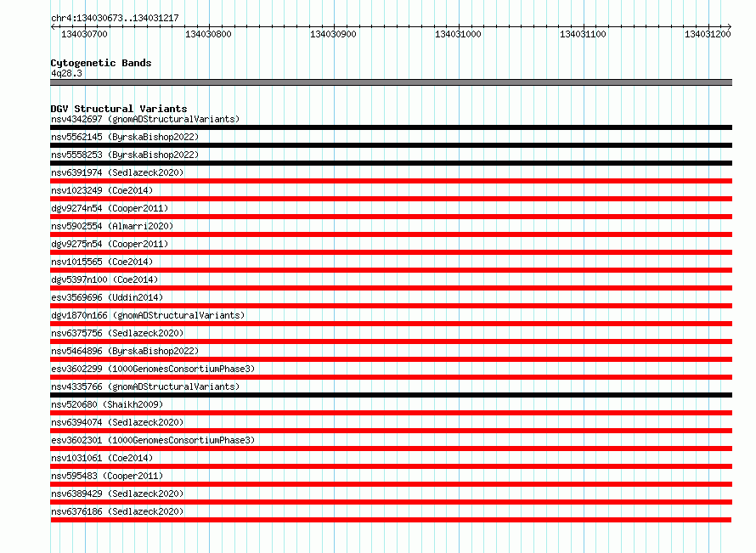Click the red bar under nsv1023249
Image resolution: width=756 pixels, height=553 pixels.
(391, 199)
